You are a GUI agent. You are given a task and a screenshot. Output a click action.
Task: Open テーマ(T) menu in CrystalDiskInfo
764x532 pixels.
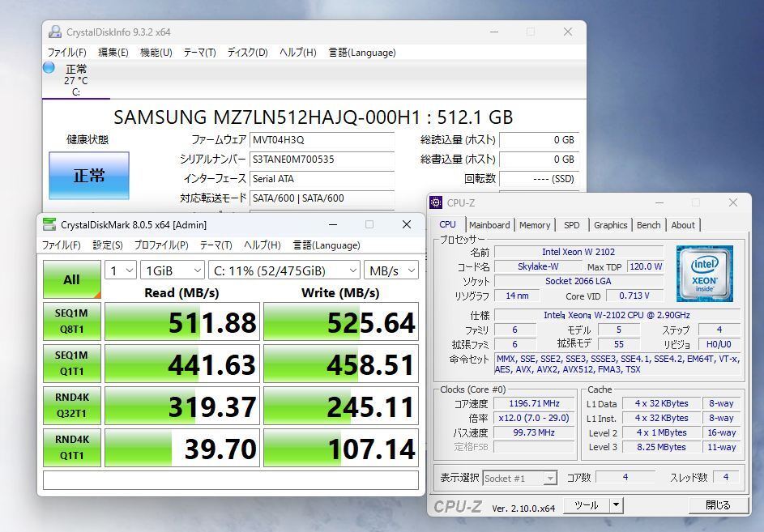tap(199, 52)
